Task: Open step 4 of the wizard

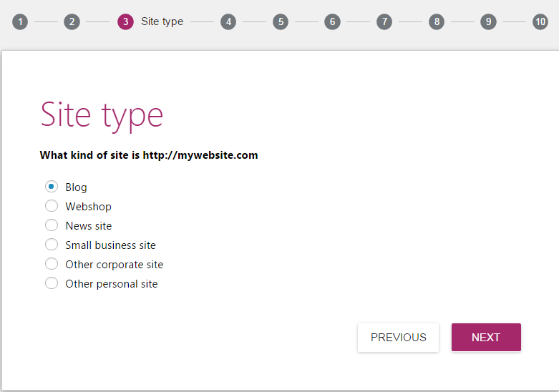Action: 228,21
